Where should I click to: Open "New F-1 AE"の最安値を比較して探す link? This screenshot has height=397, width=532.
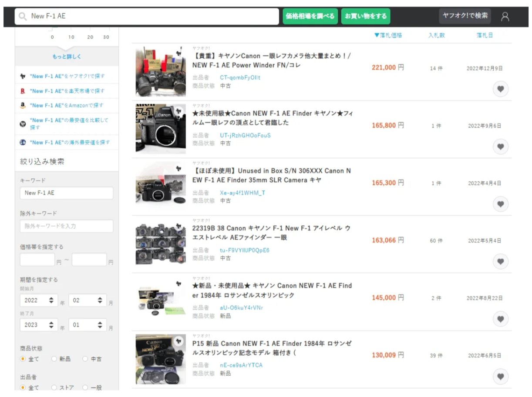(69, 124)
